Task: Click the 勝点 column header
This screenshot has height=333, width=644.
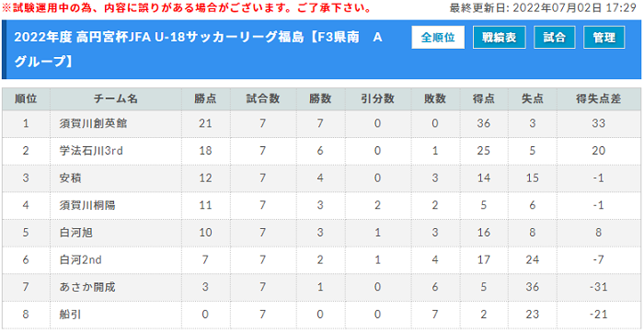Action: click(206, 98)
